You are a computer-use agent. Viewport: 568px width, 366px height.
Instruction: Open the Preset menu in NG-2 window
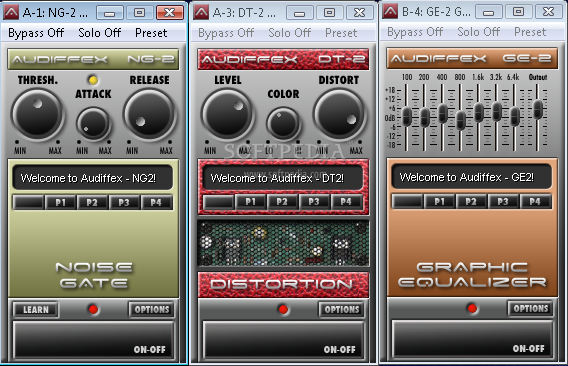click(x=151, y=33)
